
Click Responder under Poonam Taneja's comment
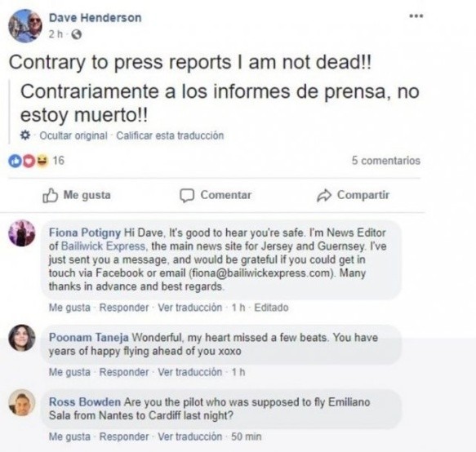pos(124,372)
